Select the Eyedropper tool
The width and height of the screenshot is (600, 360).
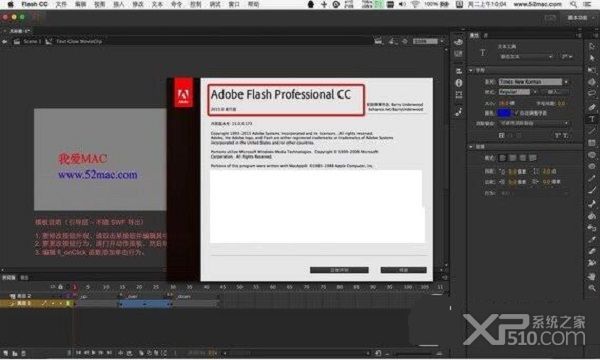(x=592, y=240)
